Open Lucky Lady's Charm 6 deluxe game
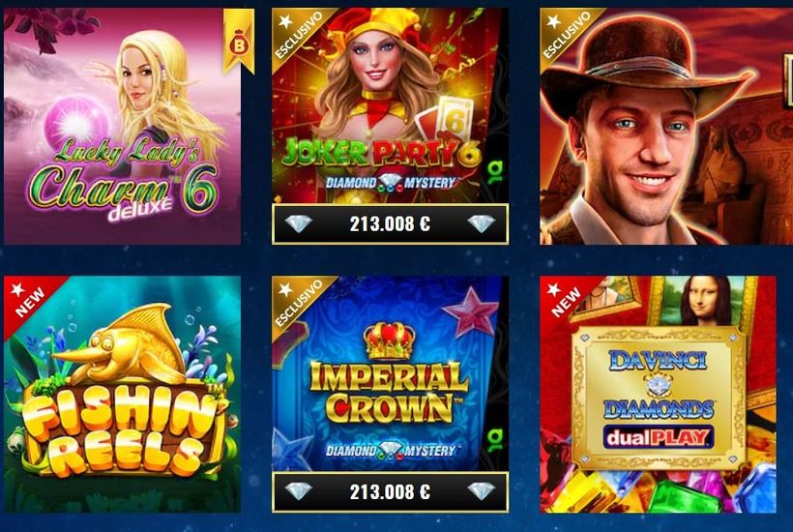This screenshot has width=793, height=532. click(122, 126)
